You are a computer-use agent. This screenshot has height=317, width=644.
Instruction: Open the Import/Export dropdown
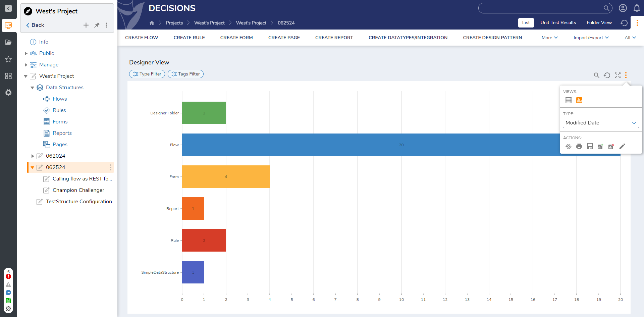coord(591,38)
